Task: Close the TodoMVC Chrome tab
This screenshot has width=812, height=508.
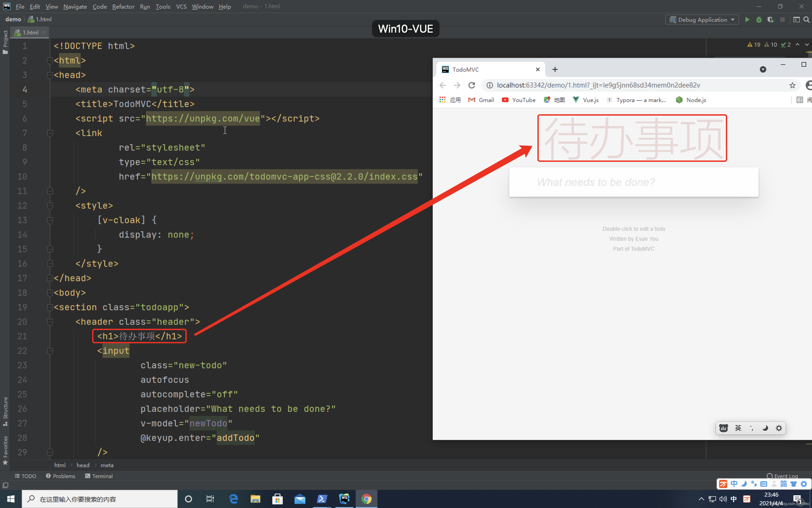Action: click(538, 70)
